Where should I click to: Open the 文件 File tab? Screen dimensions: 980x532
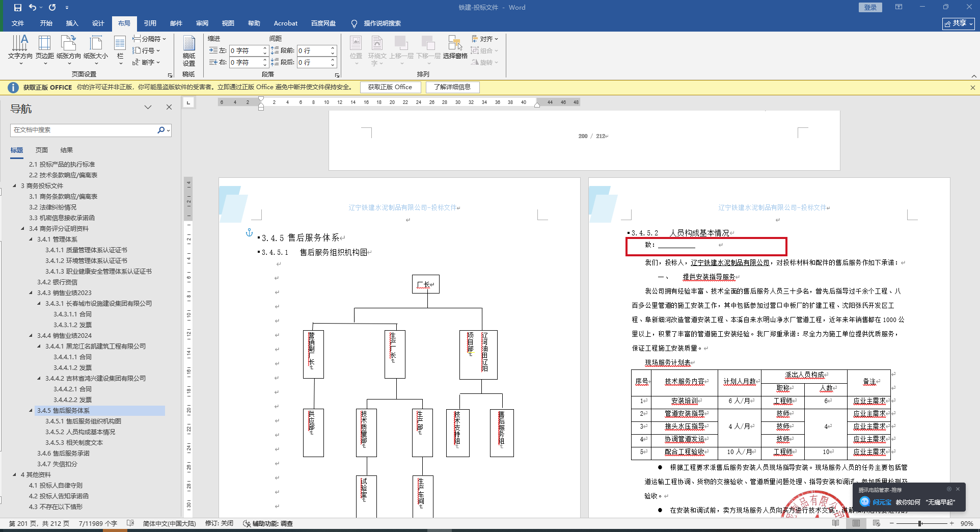(18, 23)
